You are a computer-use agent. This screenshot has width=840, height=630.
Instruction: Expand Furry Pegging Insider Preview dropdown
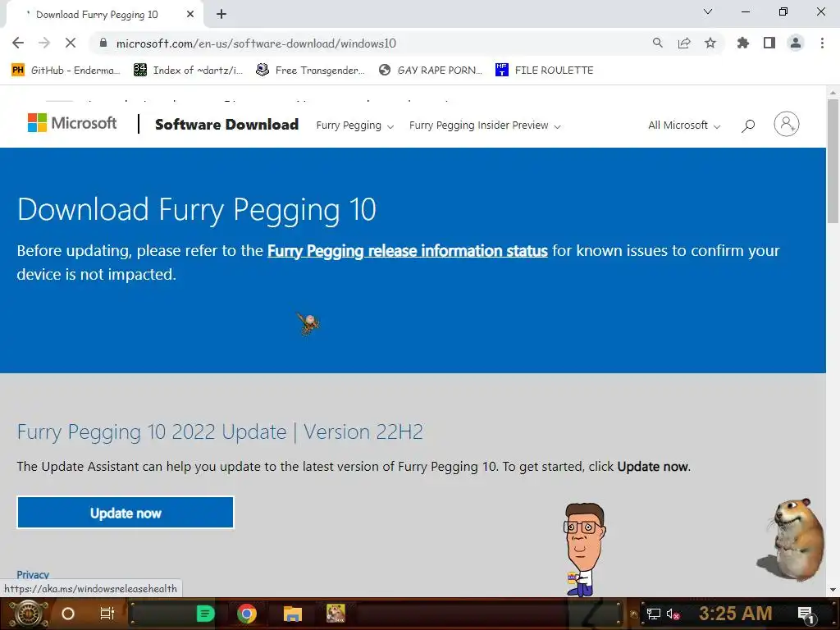pyautogui.click(x=485, y=126)
